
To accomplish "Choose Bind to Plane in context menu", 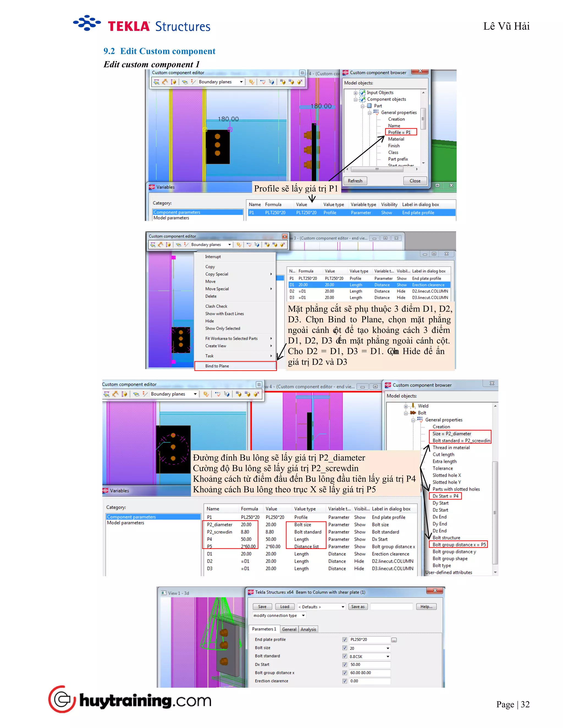I will click(x=217, y=366).
